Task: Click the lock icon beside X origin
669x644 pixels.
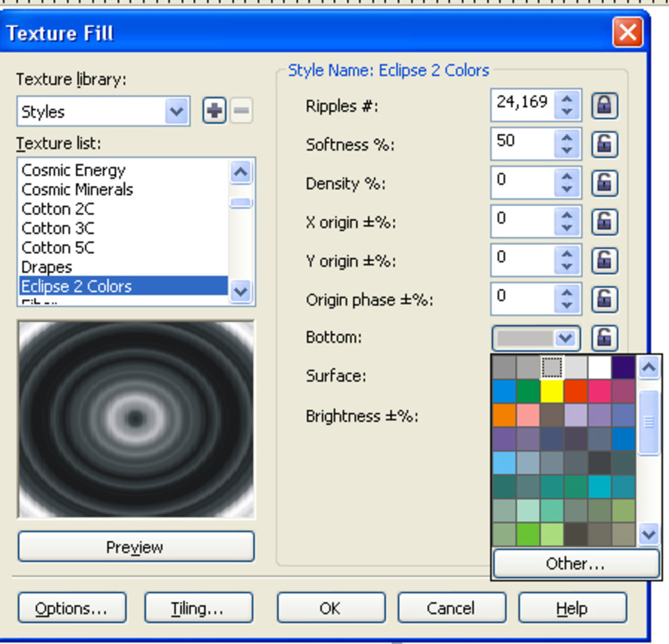Action: 604,222
